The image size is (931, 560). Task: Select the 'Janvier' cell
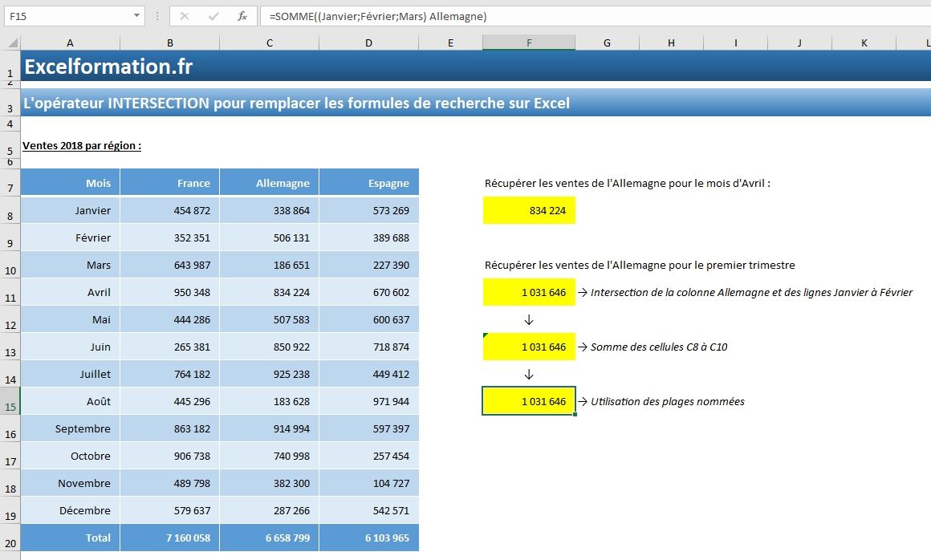coord(70,210)
